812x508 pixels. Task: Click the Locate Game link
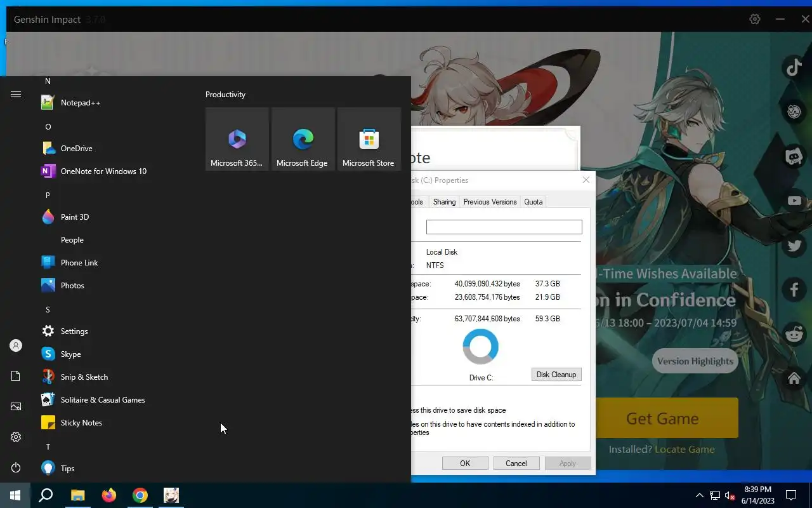click(x=684, y=449)
